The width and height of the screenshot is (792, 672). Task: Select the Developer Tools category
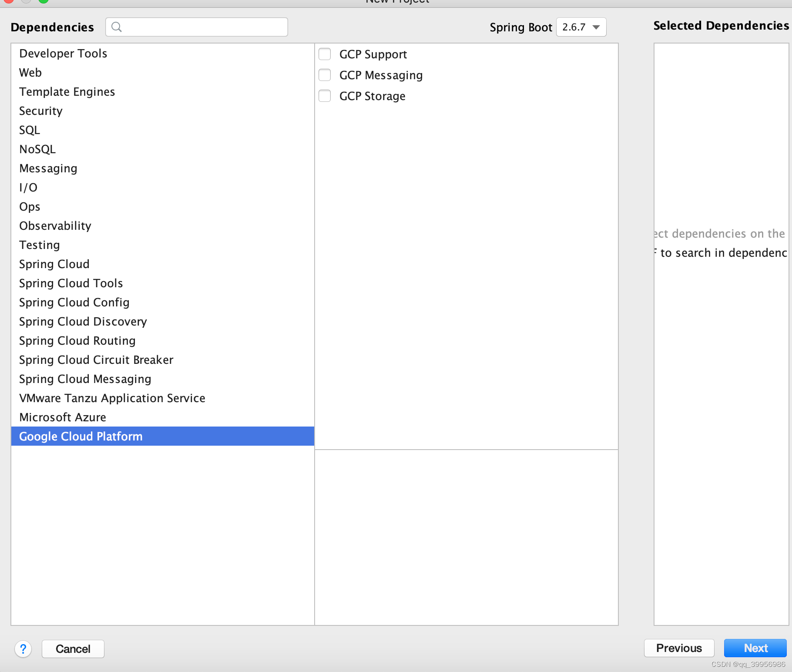[163, 54]
